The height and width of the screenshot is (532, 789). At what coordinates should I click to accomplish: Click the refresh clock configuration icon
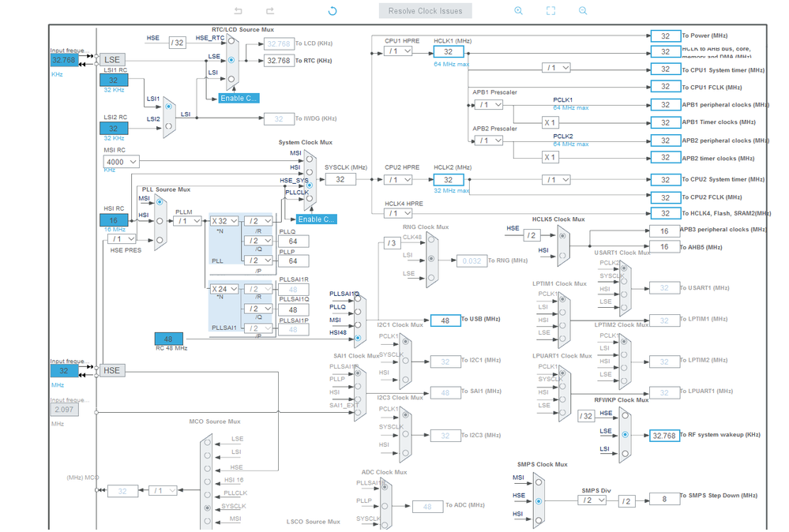(333, 10)
